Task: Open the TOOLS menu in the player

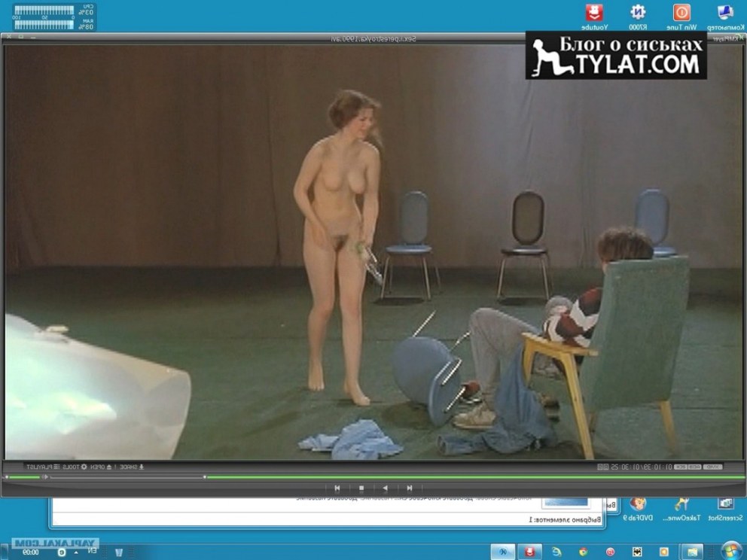Action: [71, 467]
